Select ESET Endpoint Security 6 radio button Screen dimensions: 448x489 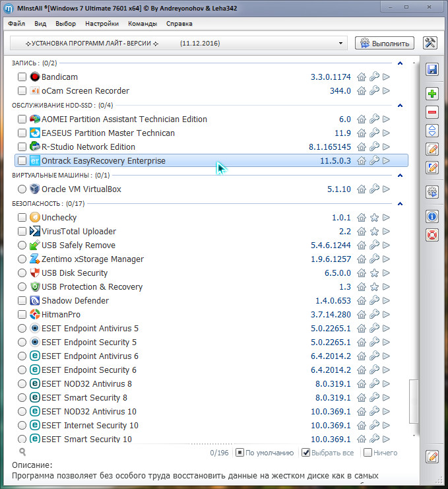click(x=22, y=370)
